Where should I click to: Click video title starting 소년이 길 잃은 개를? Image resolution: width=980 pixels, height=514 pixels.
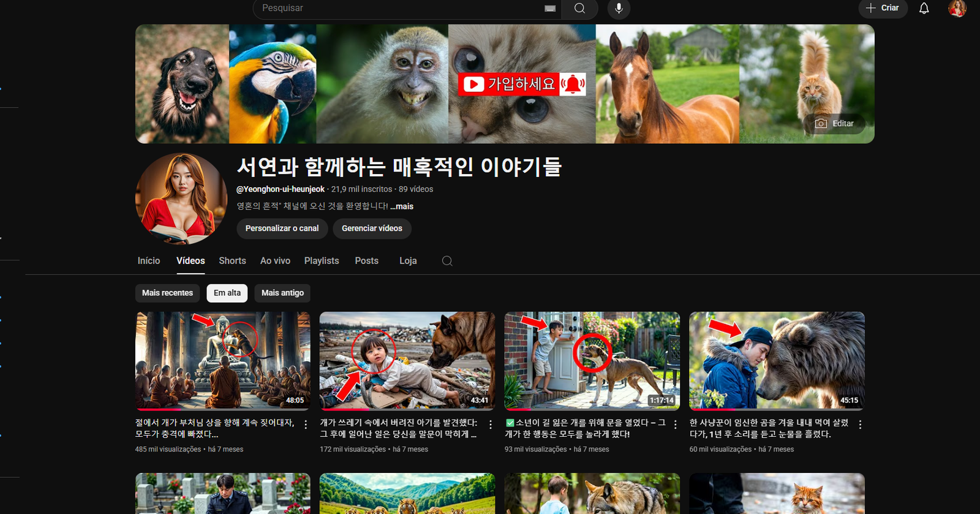pyautogui.click(x=586, y=428)
